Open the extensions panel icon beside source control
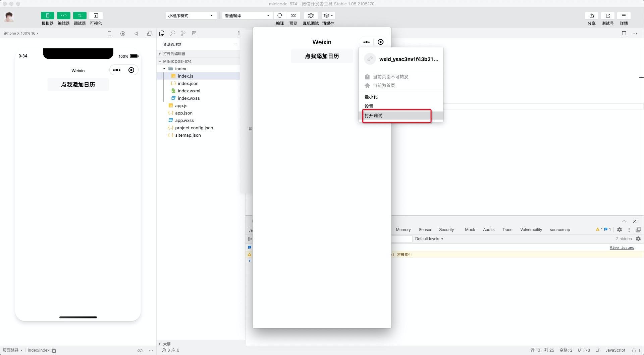This screenshot has width=644, height=355. pyautogui.click(x=194, y=33)
